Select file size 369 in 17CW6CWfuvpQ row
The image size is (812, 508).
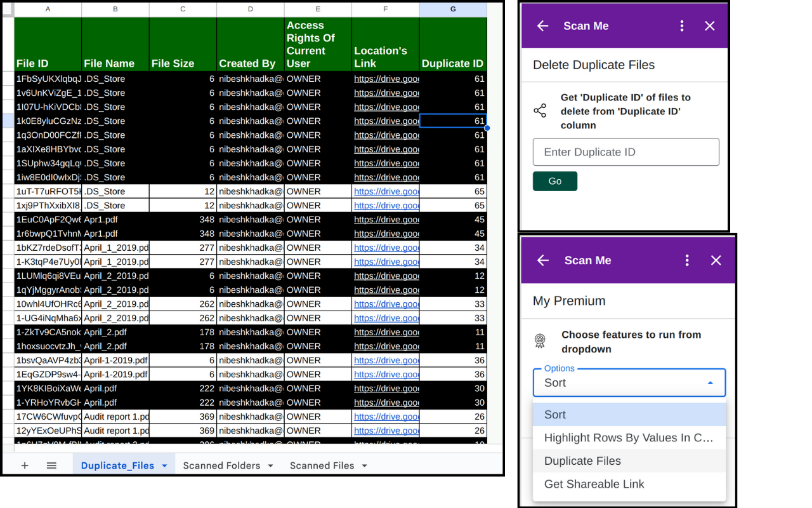click(x=183, y=417)
